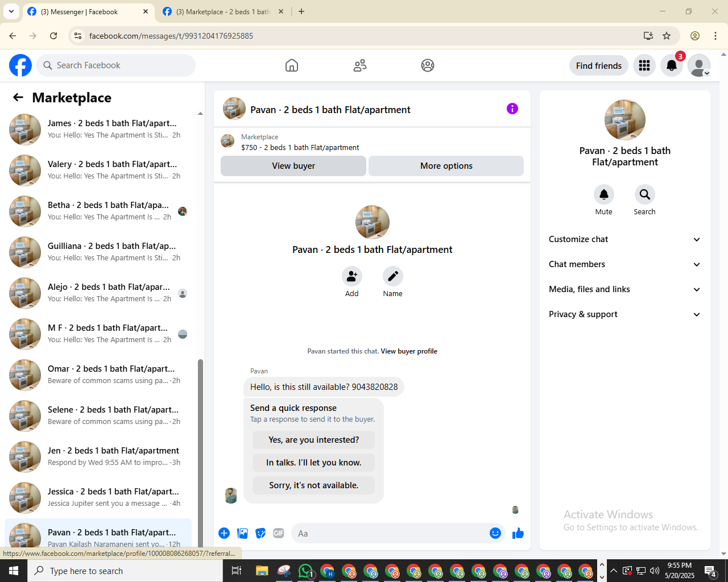Open the Facebook logo home link

click(x=20, y=65)
